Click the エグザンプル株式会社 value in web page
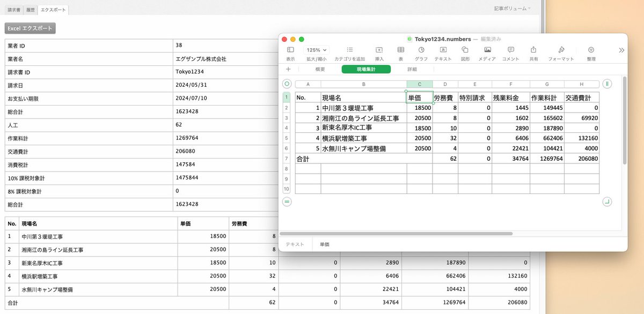Viewport: 644px width, 314px height. (x=201, y=59)
